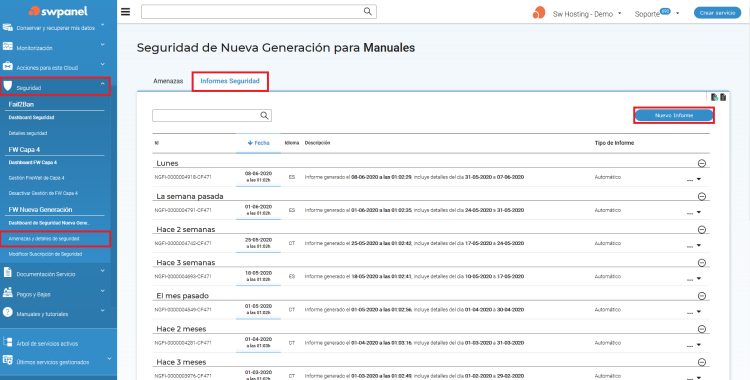Open Dashboard de Seguridad Nueva Generación
The image size is (750, 380).
tap(49, 223)
